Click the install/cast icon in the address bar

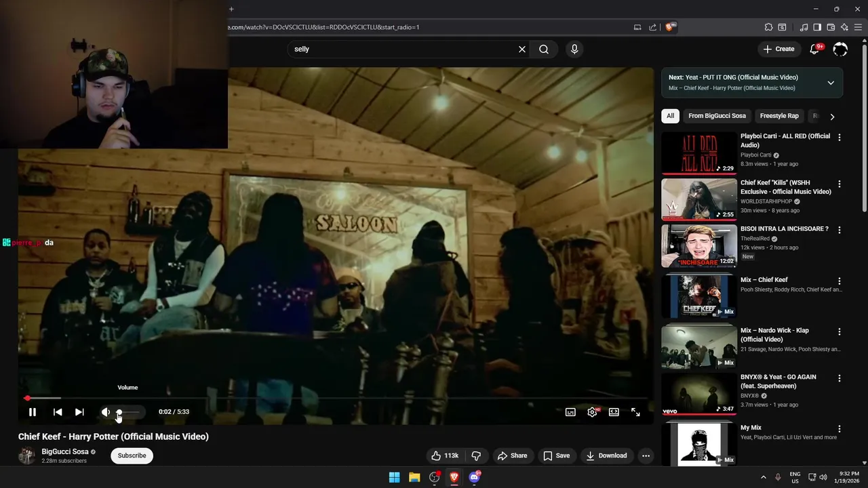click(x=637, y=27)
